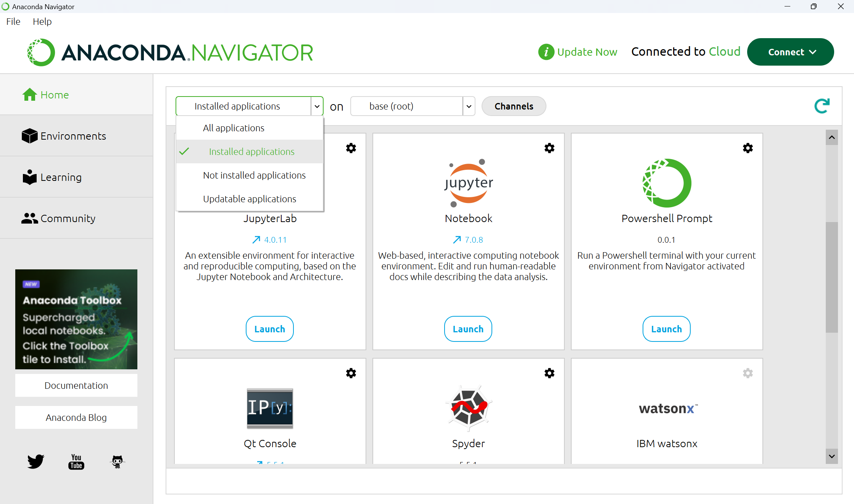The width and height of the screenshot is (854, 504).
Task: Click the Update Now info icon
Action: tap(546, 52)
